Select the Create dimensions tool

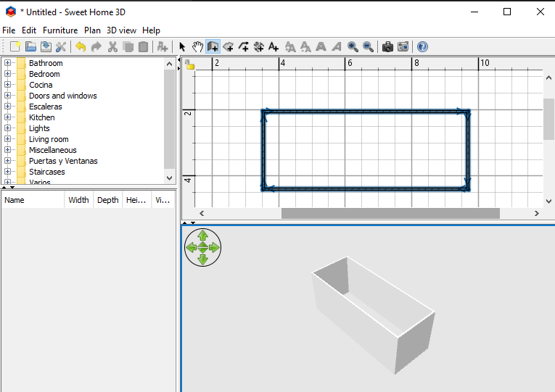pyautogui.click(x=259, y=46)
